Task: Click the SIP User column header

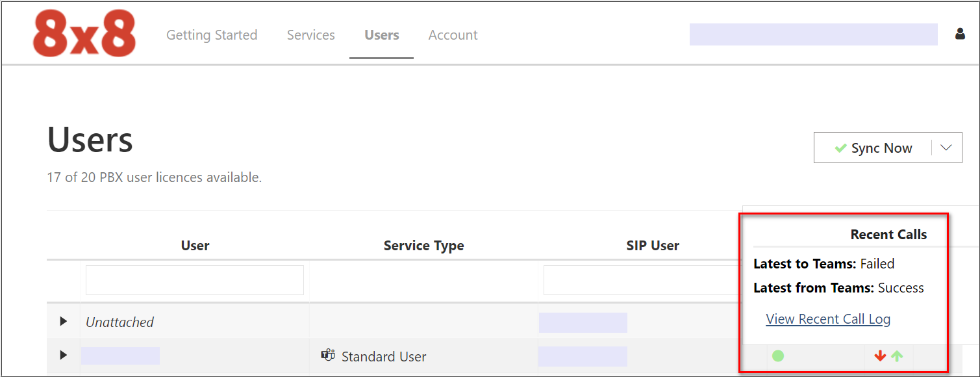Action: click(653, 246)
